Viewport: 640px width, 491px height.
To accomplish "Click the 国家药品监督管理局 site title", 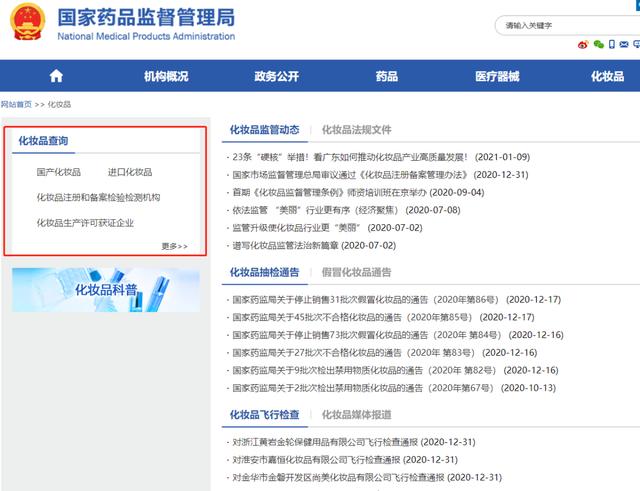I will [146, 17].
